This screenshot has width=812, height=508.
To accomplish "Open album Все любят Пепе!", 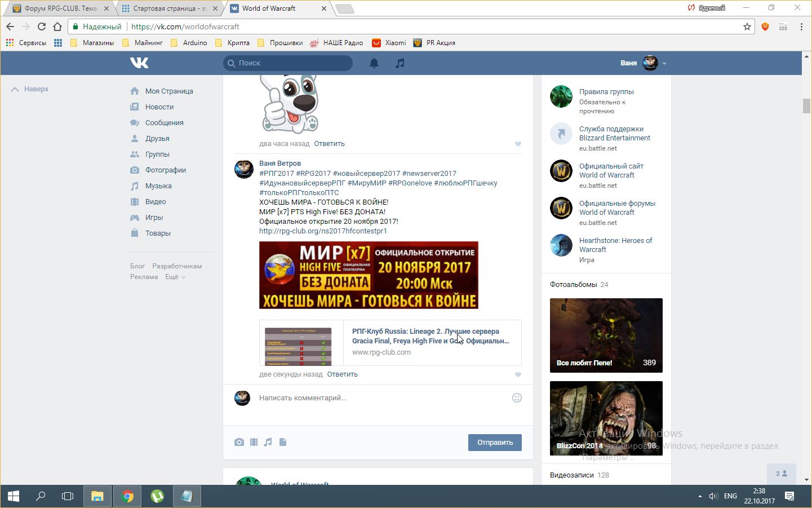I will click(x=606, y=335).
